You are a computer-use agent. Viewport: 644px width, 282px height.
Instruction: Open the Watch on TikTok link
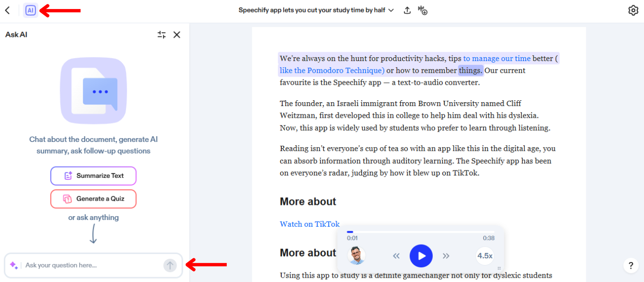point(310,224)
